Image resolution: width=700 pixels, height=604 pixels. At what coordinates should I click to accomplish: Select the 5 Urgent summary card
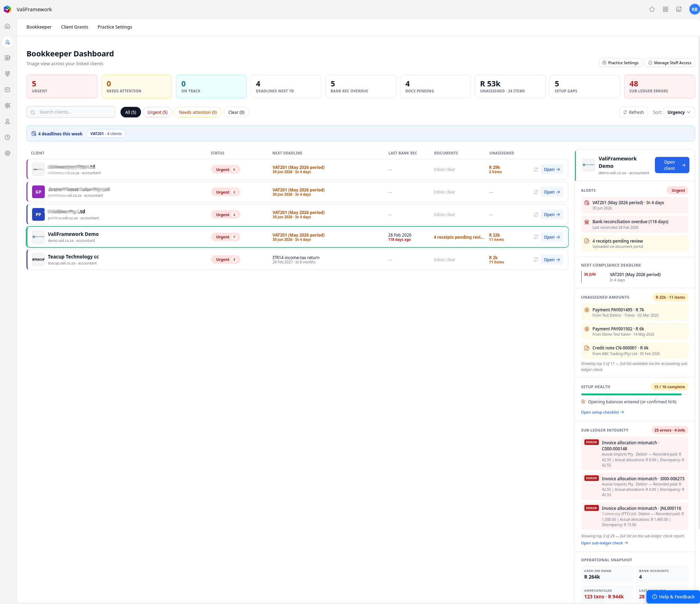[62, 86]
